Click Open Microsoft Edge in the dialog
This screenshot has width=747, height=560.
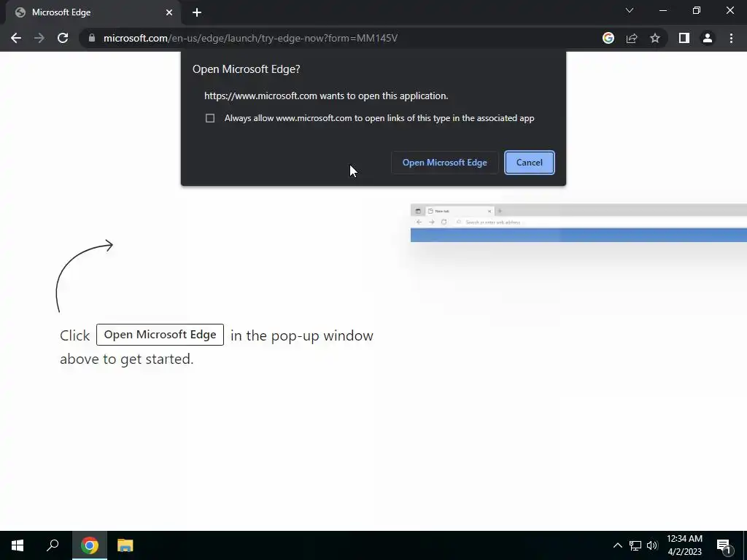pyautogui.click(x=444, y=163)
